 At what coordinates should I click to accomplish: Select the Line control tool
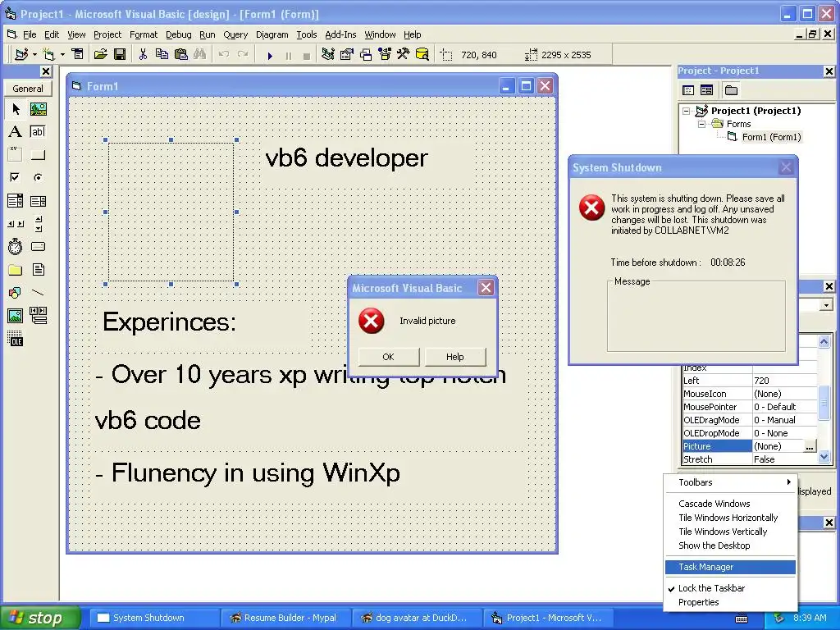tap(38, 293)
